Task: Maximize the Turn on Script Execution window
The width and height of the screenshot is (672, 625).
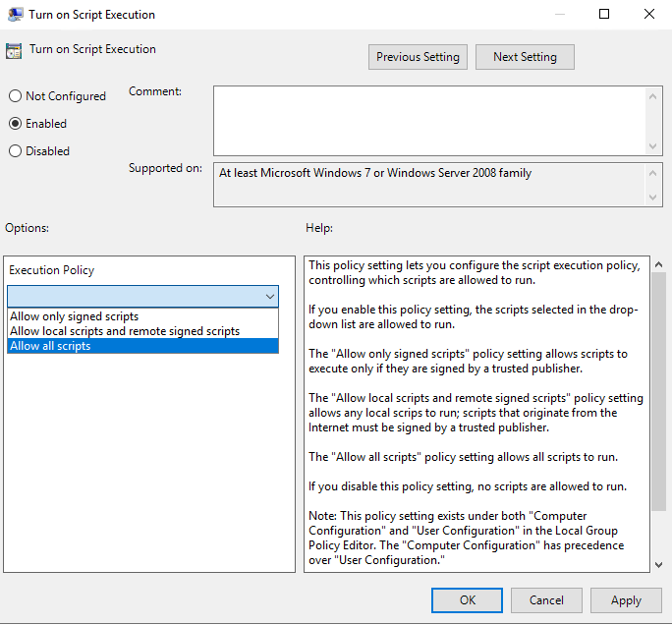Action: tap(604, 15)
